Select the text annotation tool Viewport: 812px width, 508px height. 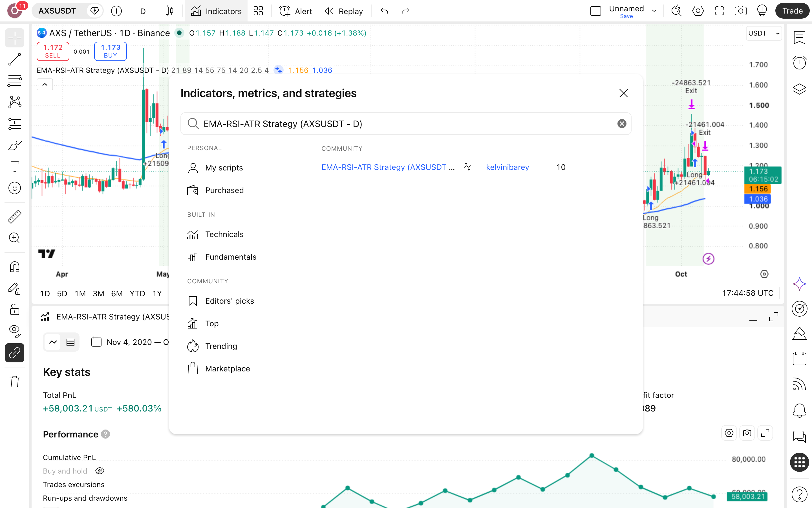pos(14,167)
